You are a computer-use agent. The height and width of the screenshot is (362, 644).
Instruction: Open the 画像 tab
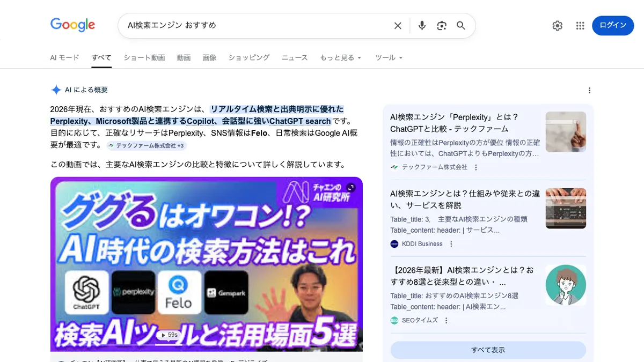click(x=209, y=57)
